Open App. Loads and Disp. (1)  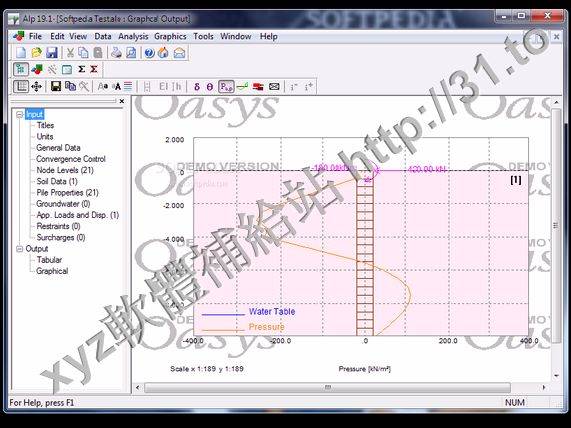(x=78, y=215)
